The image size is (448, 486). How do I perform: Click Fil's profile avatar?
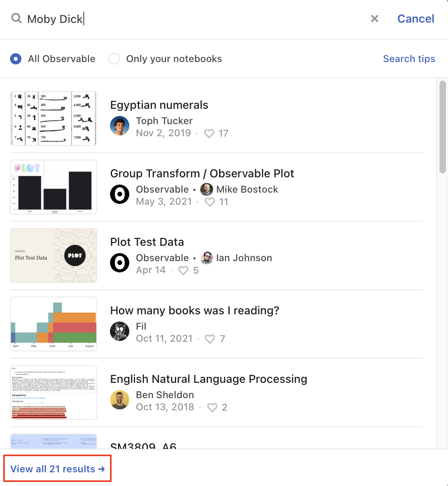[x=120, y=331]
